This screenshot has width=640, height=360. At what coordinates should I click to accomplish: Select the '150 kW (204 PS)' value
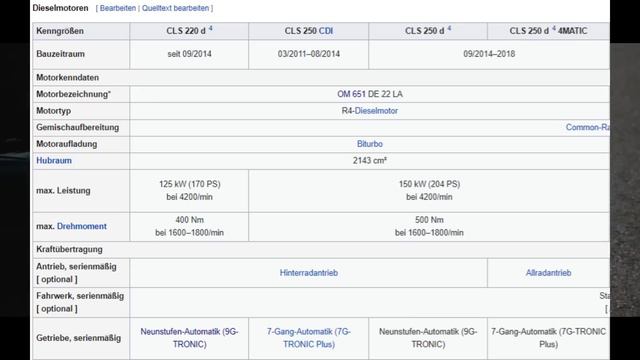[429, 184]
